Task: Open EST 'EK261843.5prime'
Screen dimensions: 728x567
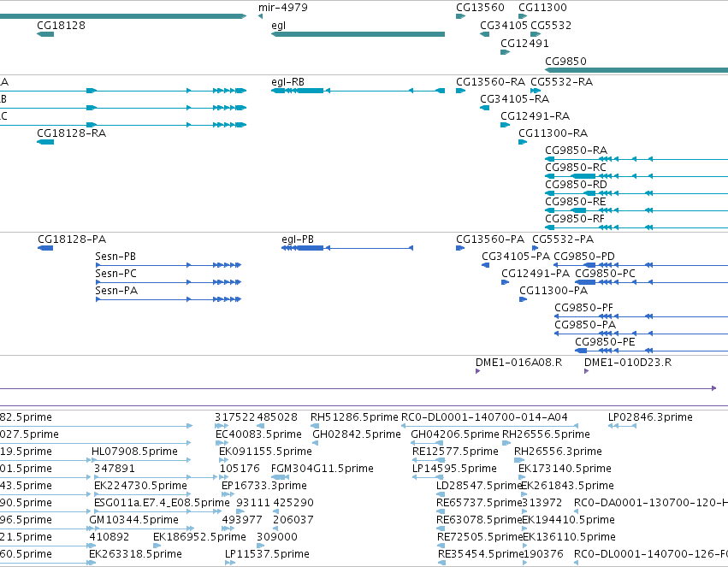Action: click(567, 487)
